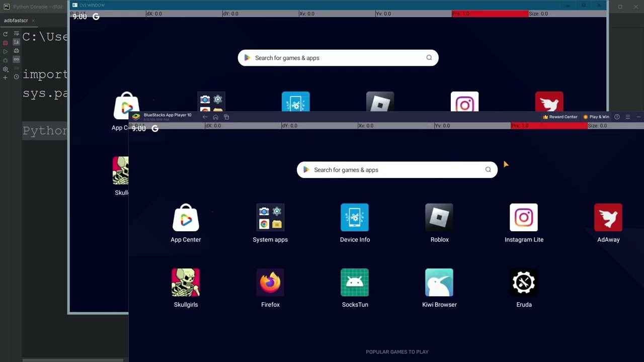Toggle scroll to end in the console
644x362 pixels.
point(16,42)
